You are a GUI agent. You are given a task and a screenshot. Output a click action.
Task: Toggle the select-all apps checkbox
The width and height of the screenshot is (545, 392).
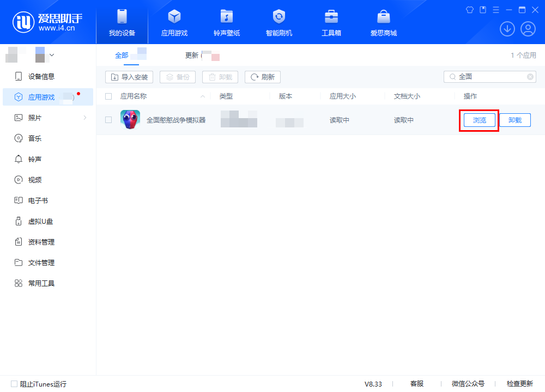(x=108, y=96)
